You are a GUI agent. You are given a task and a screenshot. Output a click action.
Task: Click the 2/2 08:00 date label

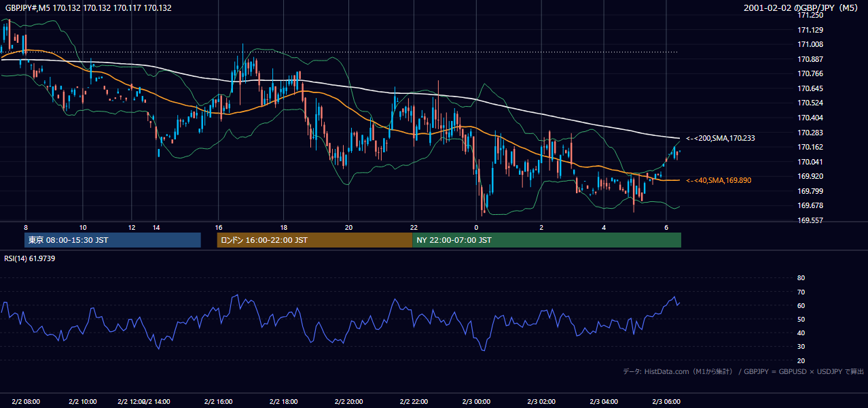[x=26, y=401]
